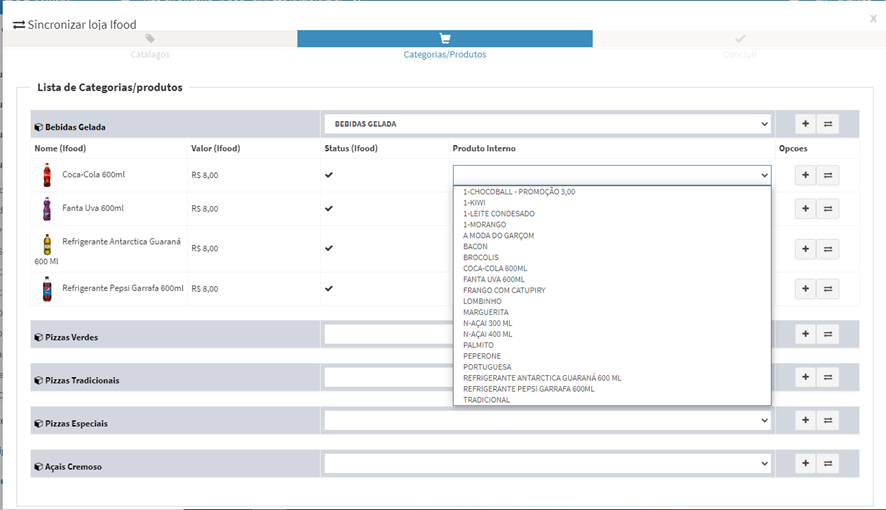Pick REFRIGERANTE PEPSI GARRAFA 600ML option
This screenshot has height=510, width=886.
(x=529, y=389)
